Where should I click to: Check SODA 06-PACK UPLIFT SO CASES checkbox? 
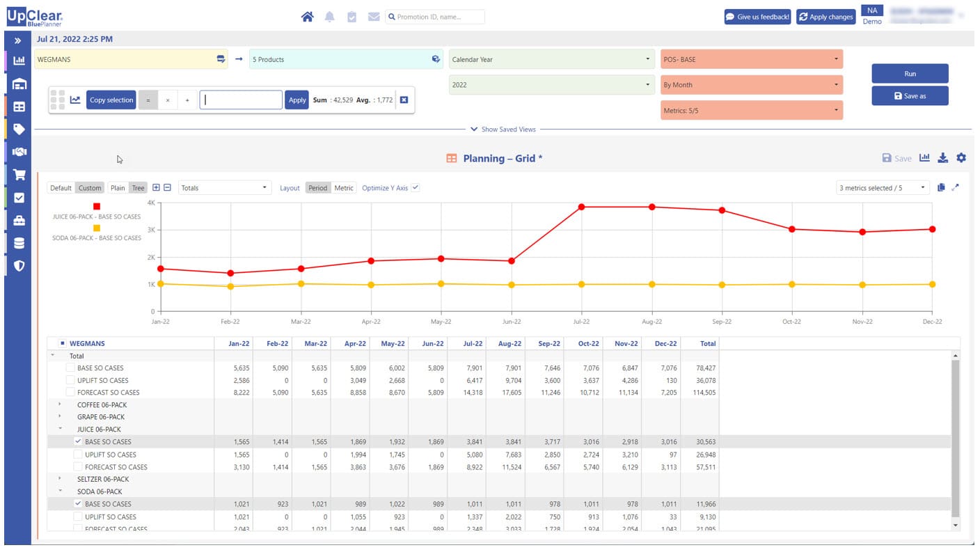78,517
